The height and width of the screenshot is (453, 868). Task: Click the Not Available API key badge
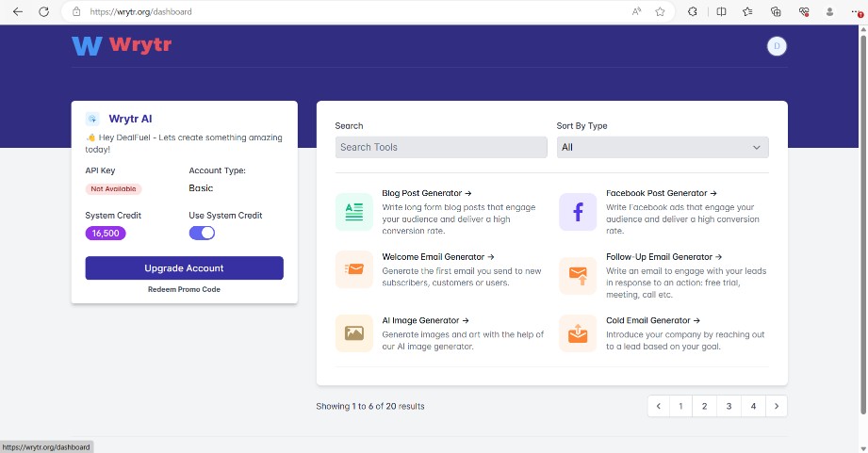[x=113, y=188]
